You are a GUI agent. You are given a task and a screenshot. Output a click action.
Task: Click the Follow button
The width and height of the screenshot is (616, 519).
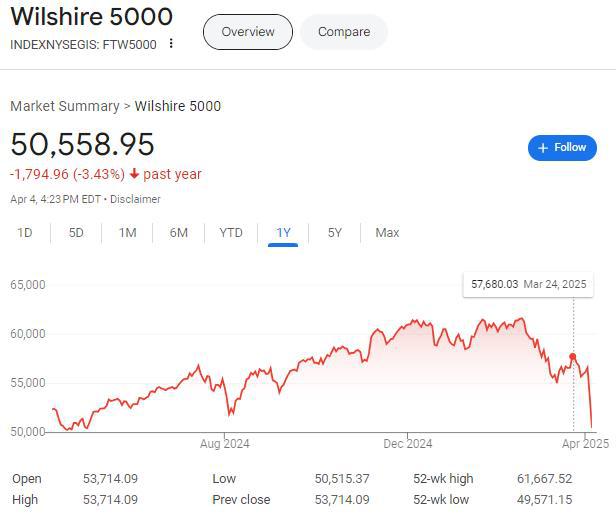click(x=562, y=148)
